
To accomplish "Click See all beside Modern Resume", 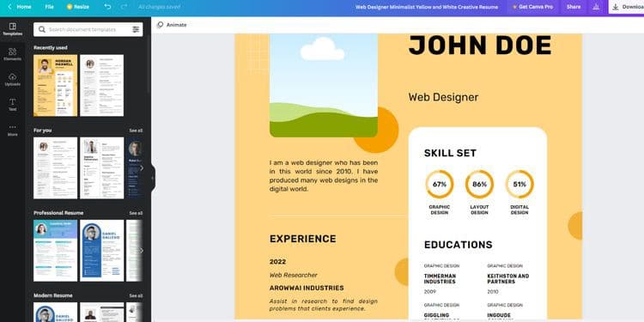I will pyautogui.click(x=136, y=295).
